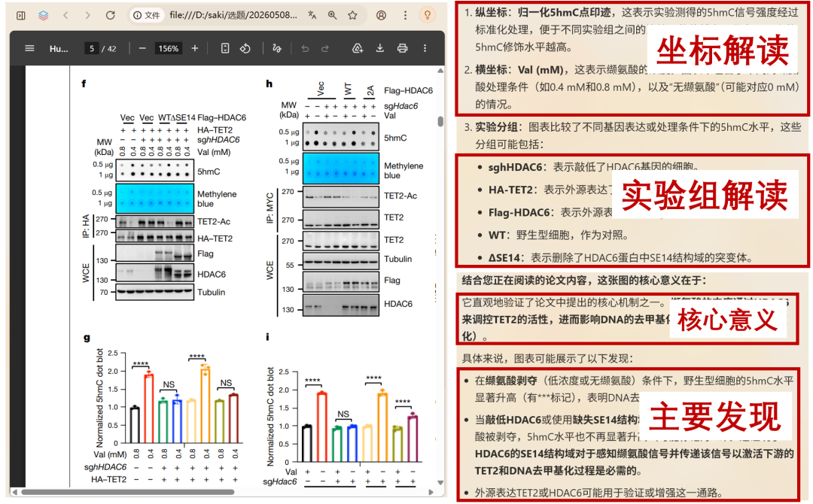Bookmark this page with the star
Viewport: 813px width, 504px height.
[352, 16]
